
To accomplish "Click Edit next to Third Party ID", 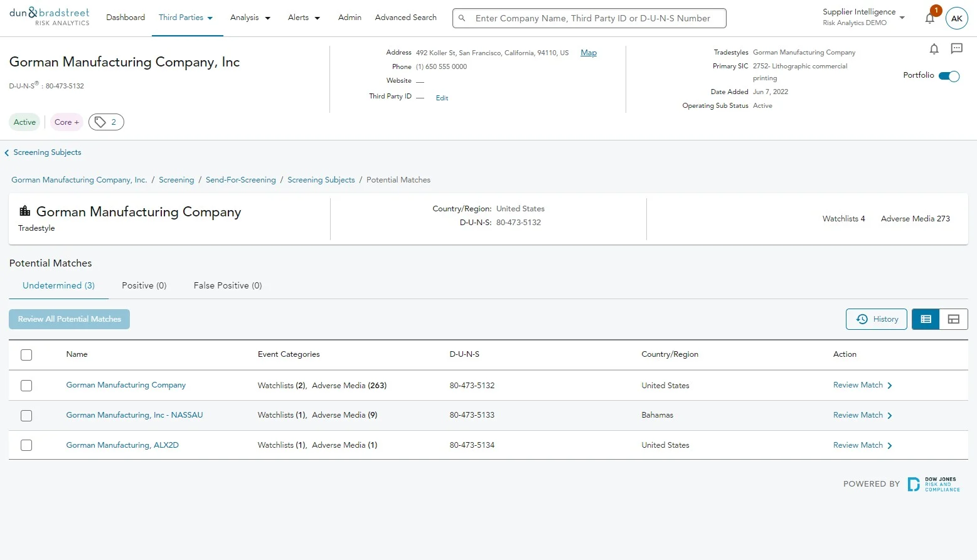I will tap(442, 98).
